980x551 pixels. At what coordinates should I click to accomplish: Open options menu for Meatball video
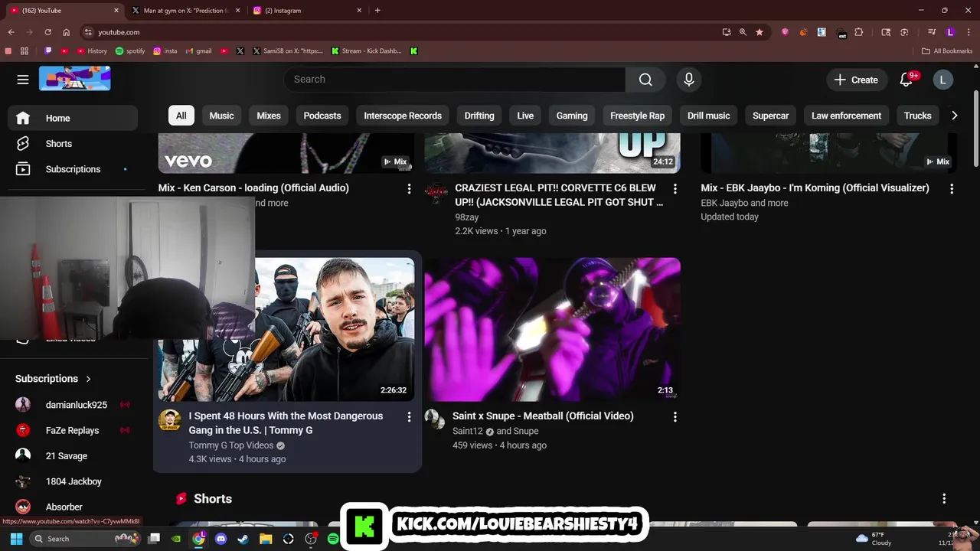tap(675, 417)
